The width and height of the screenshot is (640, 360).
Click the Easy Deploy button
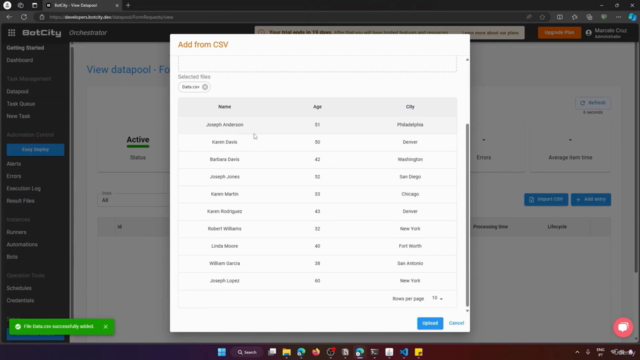tap(35, 149)
